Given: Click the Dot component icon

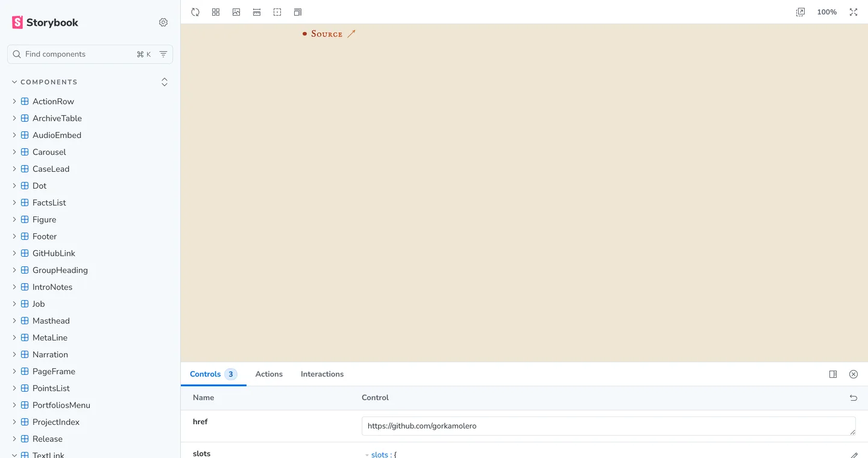Looking at the screenshot, I should coord(25,186).
